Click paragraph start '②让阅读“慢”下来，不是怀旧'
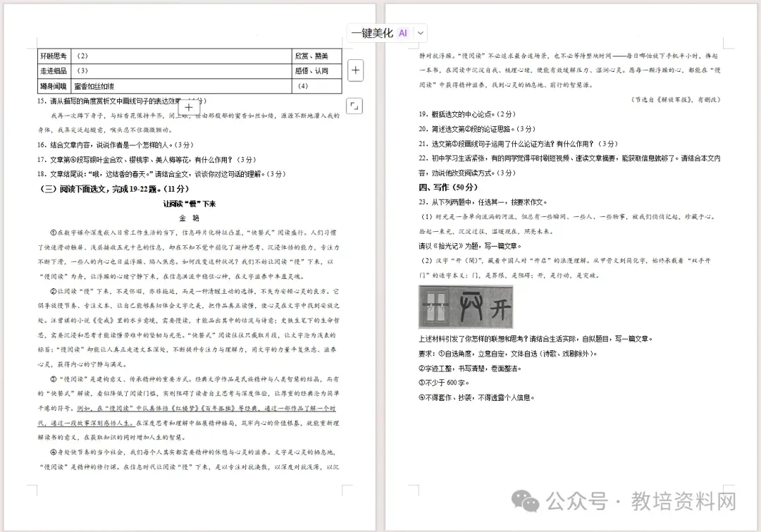This screenshot has height=532, width=761. click(x=194, y=291)
